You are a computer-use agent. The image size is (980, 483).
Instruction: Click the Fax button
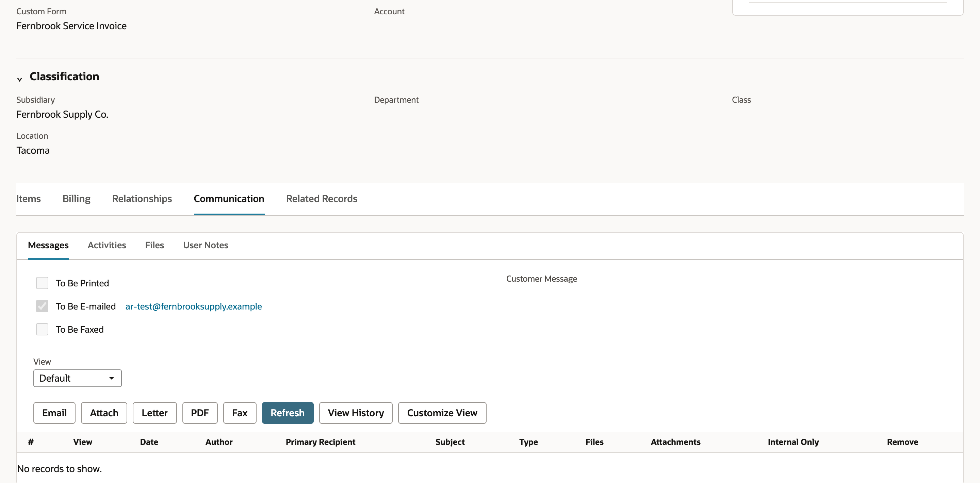tap(240, 413)
